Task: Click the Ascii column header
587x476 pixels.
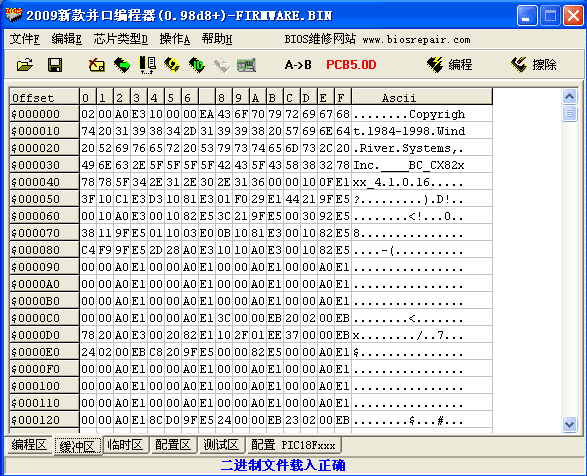Action: click(x=422, y=97)
